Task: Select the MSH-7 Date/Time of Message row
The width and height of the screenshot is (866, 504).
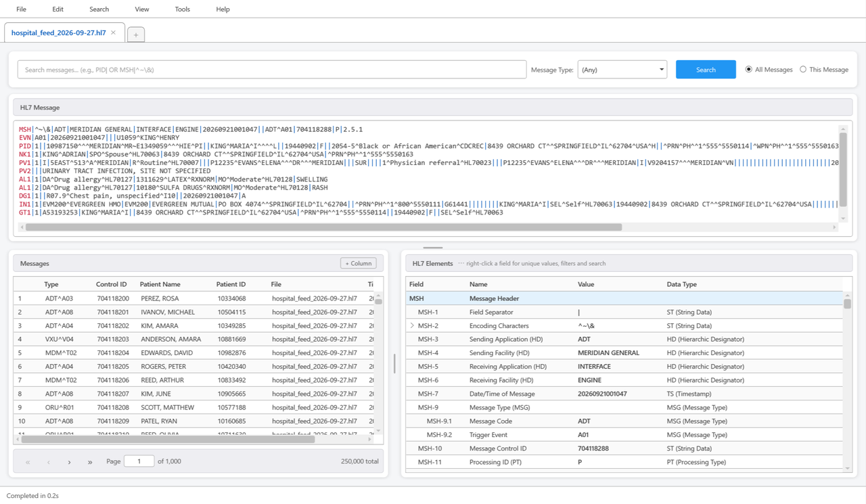Action: pos(624,394)
